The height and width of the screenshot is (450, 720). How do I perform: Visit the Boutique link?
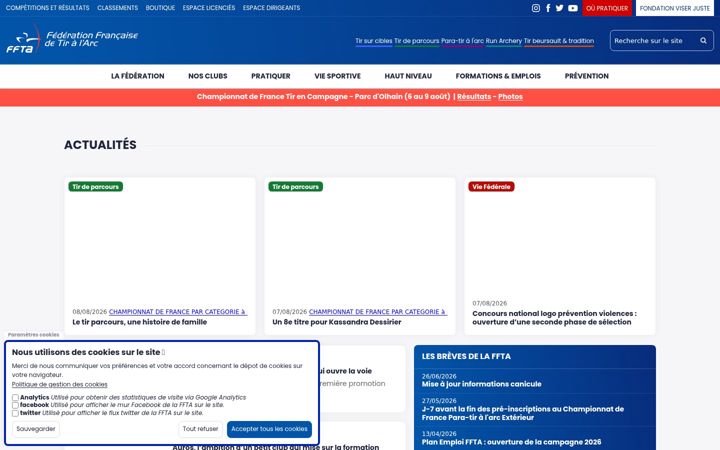pos(160,8)
